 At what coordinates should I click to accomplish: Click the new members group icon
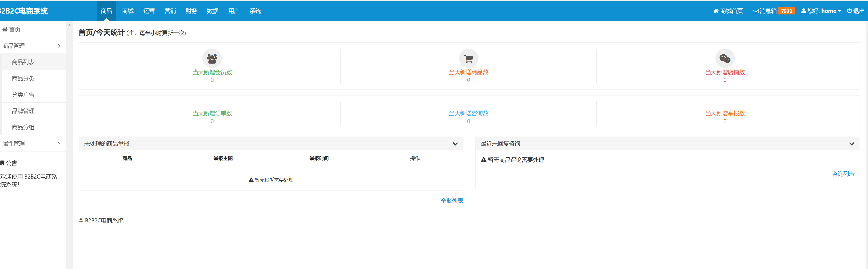coord(212,58)
